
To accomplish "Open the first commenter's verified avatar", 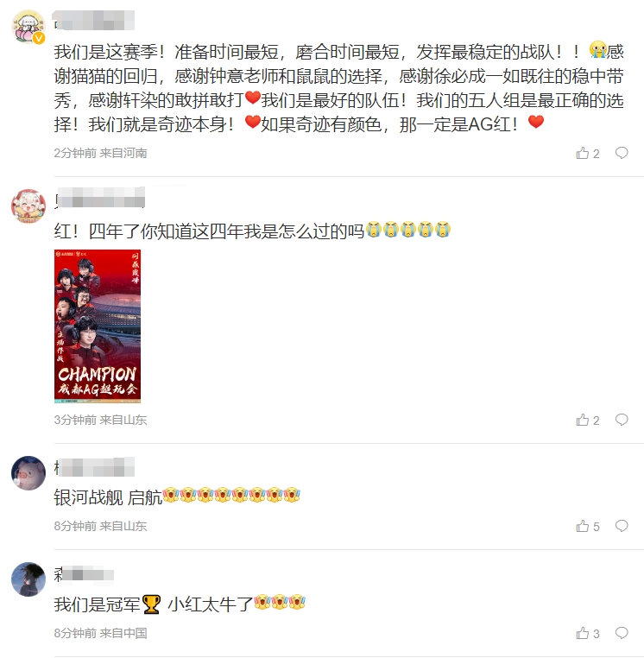I will (x=28, y=27).
